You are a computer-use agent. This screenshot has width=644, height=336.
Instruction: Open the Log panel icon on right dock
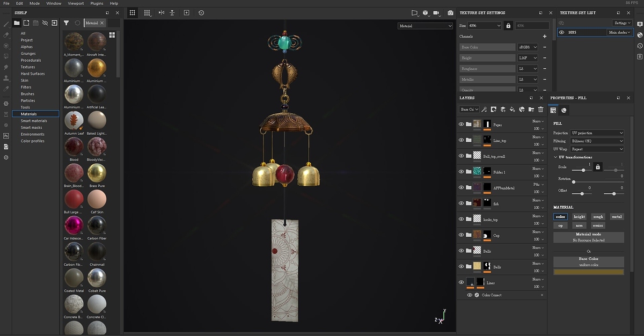640,56
